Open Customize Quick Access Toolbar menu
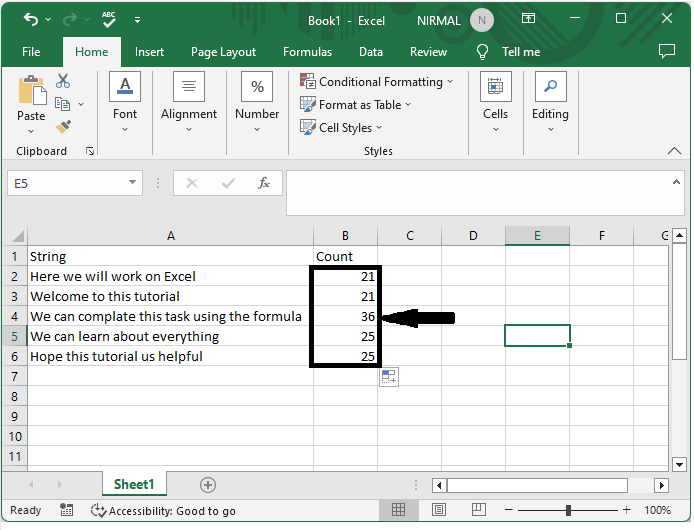 point(138,20)
